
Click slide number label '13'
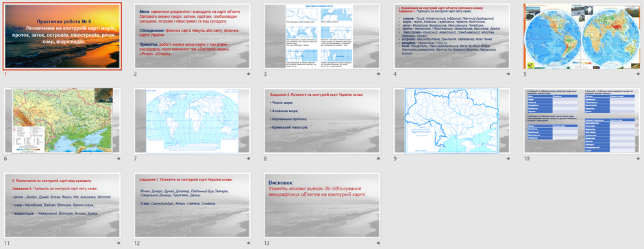(267, 244)
